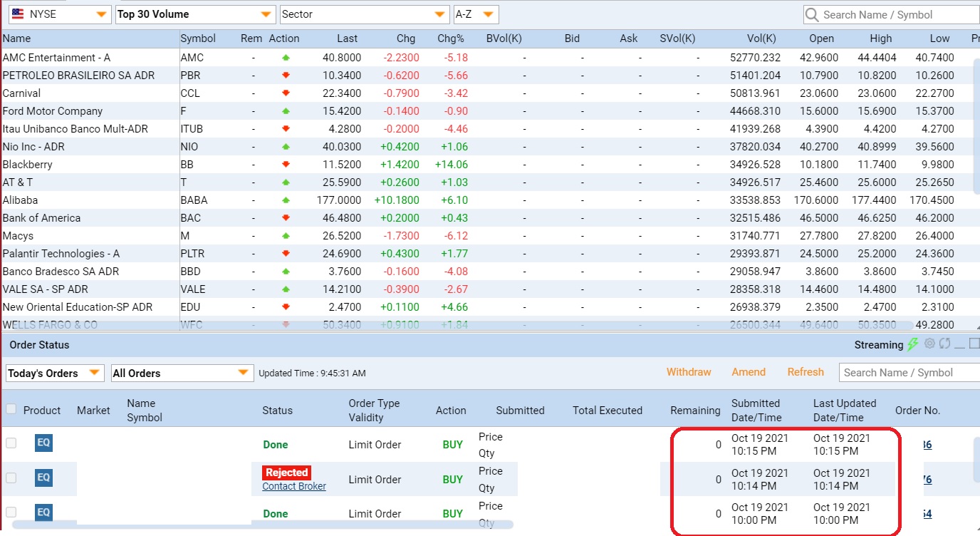
Task: Click the Updated Time 9:45:31 AM label
Action: 312,373
